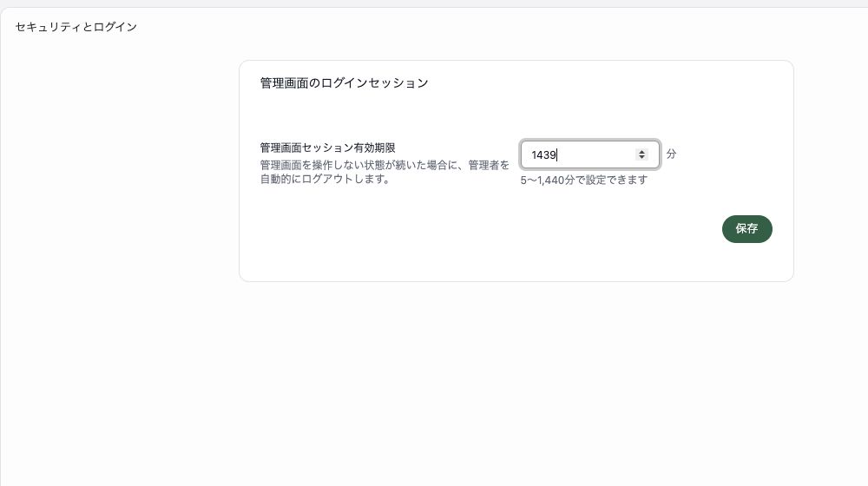
Task: Click the 保存 save button
Action: (x=746, y=228)
